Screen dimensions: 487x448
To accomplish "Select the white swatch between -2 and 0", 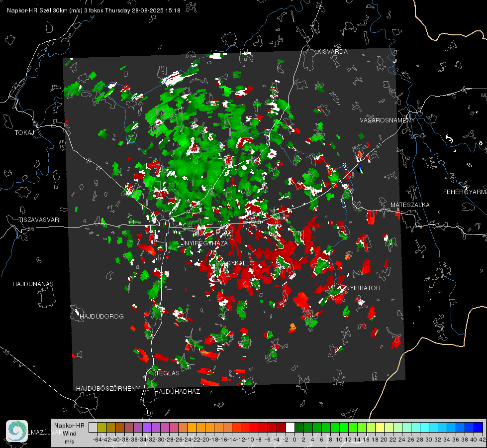I will [x=290, y=427].
